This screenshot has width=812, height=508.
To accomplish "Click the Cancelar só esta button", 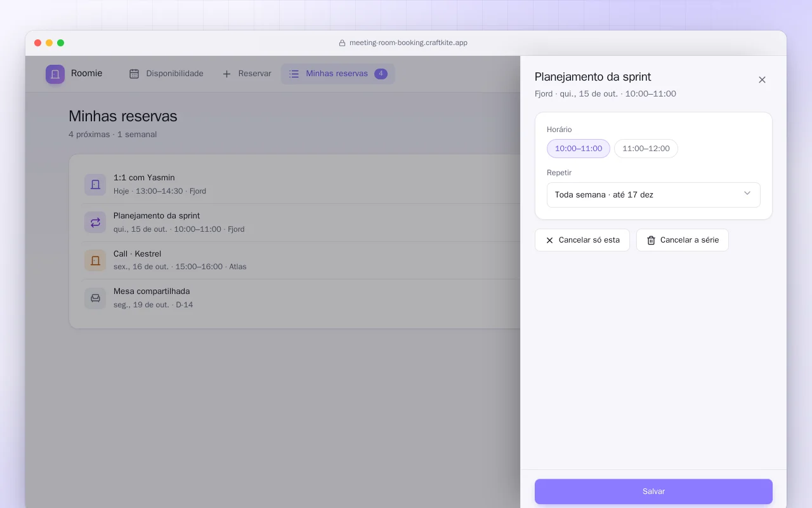I will [582, 240].
